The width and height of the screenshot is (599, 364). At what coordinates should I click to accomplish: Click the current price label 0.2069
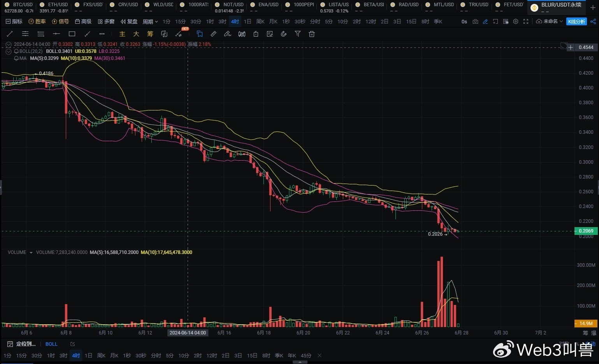586,231
